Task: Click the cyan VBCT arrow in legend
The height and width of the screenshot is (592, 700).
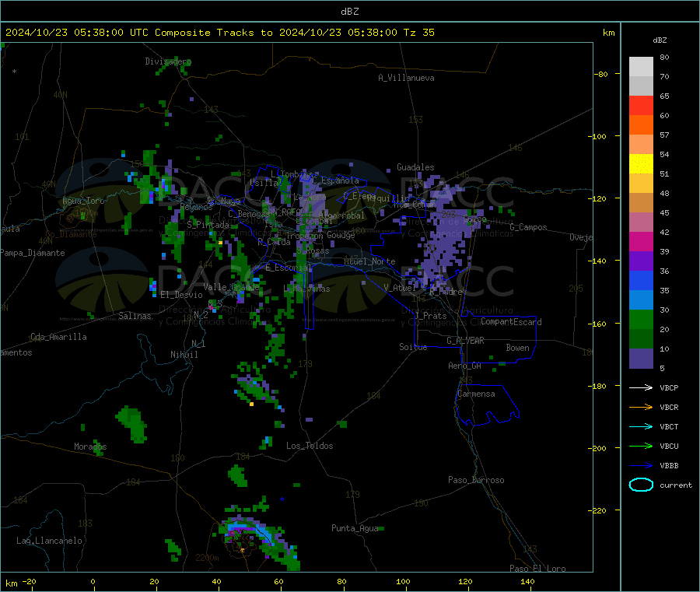Action: tap(641, 426)
